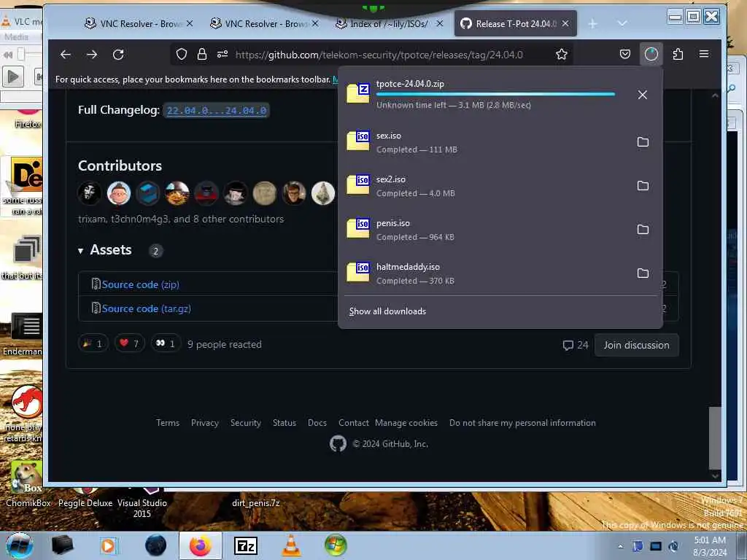The height and width of the screenshot is (560, 747).
Task: Go forward using the browser forward arrow
Action: click(92, 55)
